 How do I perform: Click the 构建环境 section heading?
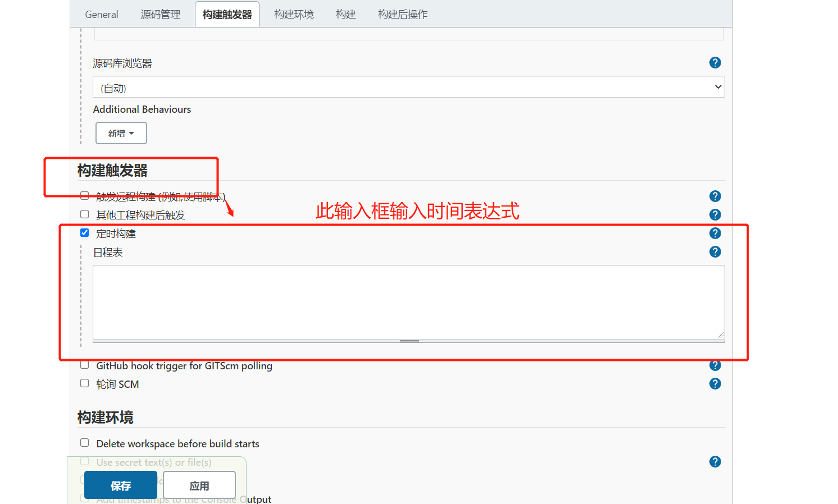point(106,418)
